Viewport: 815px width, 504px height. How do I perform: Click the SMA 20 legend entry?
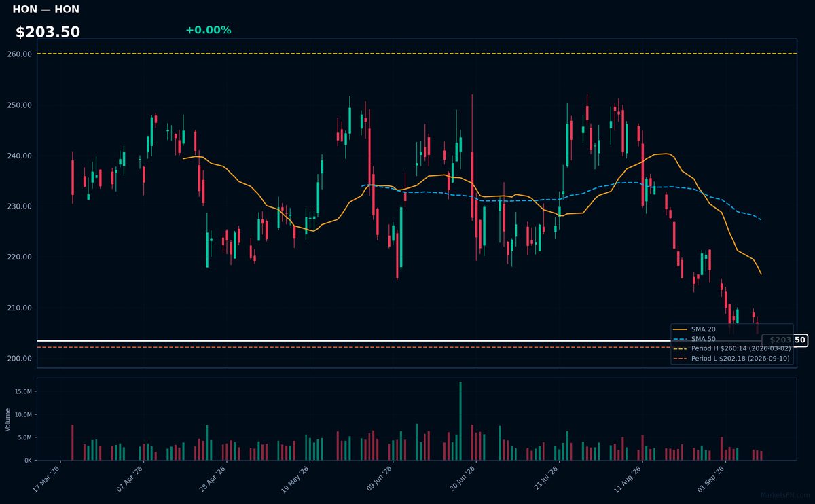pyautogui.click(x=694, y=329)
